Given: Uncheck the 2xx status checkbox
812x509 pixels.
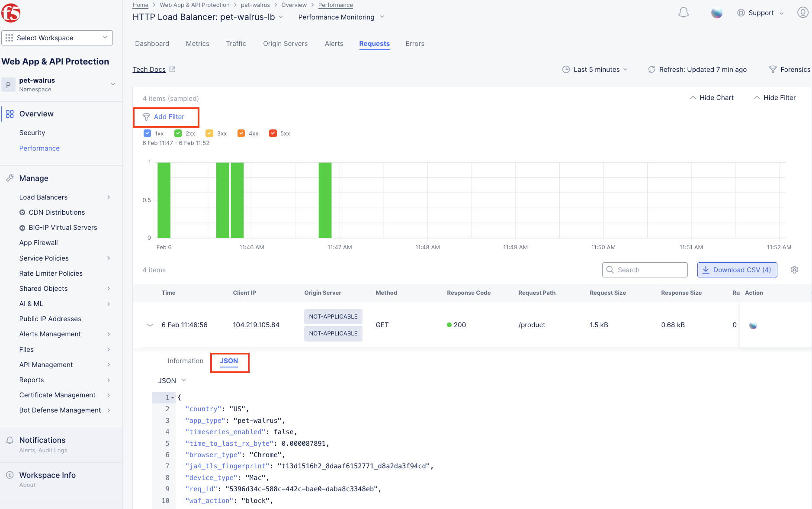Looking at the screenshot, I should pos(178,133).
